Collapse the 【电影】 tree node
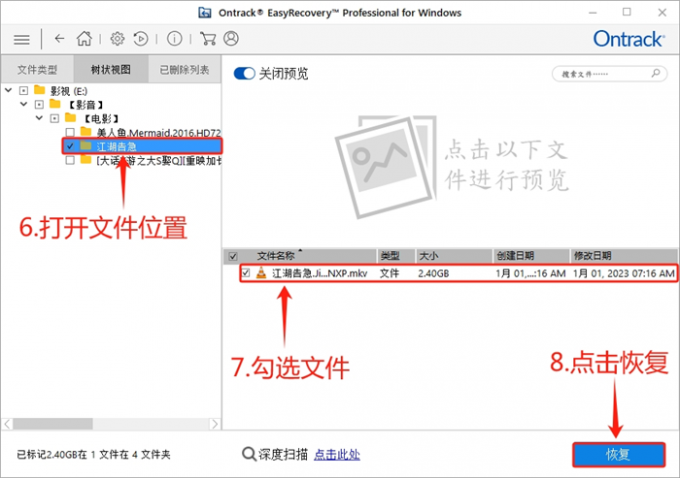680x478 pixels. coord(39,118)
